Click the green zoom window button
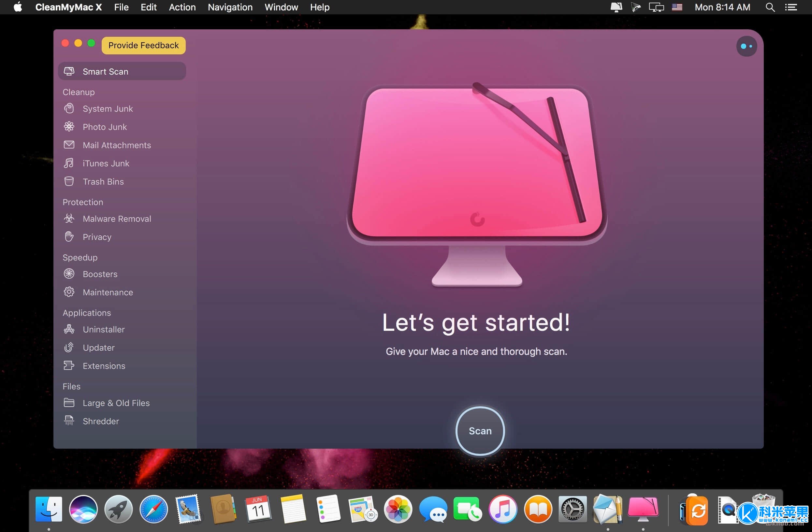 click(x=91, y=43)
